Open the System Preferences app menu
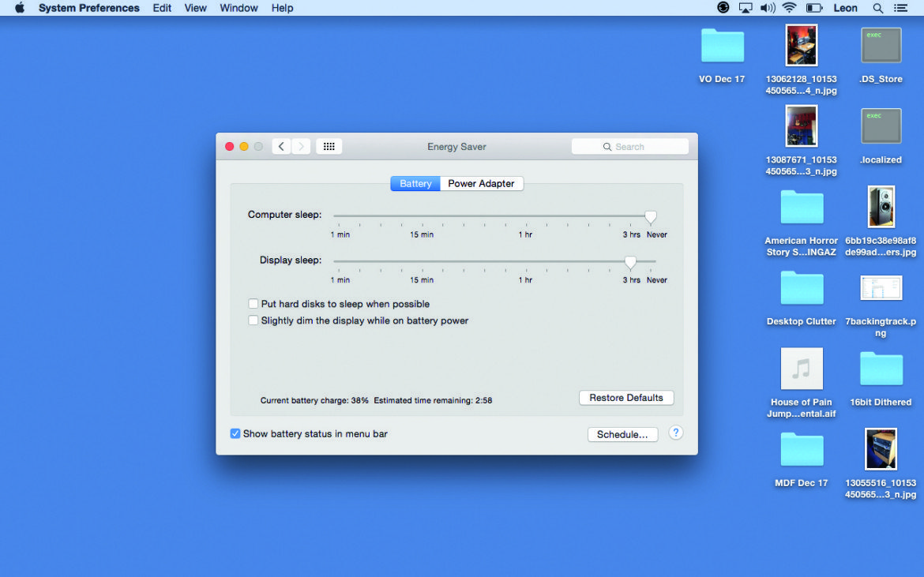The image size is (924, 577). tap(89, 8)
